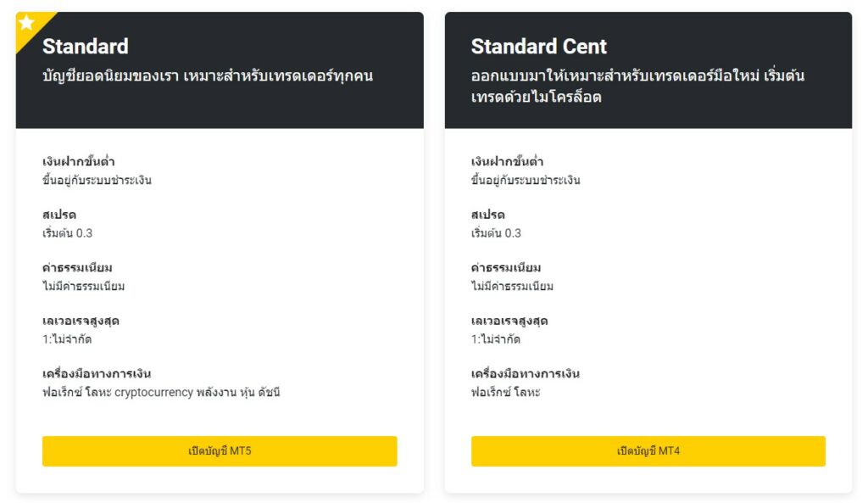Viewport: 868px width, 503px height.
Task: Click เครื่องมือทางการเงิน label in Standard card
Action: click(x=97, y=373)
